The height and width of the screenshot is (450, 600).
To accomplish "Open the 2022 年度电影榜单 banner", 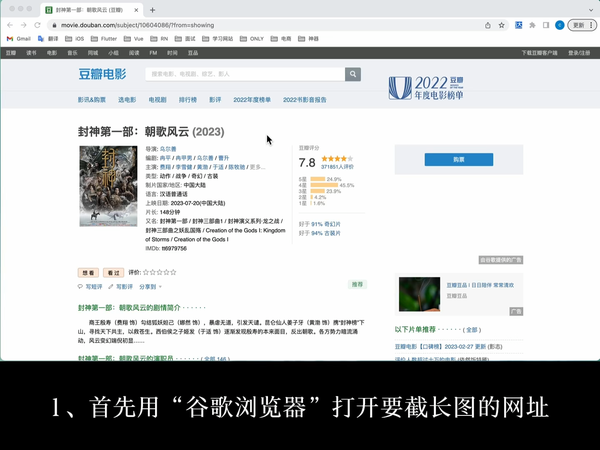I will point(426,88).
